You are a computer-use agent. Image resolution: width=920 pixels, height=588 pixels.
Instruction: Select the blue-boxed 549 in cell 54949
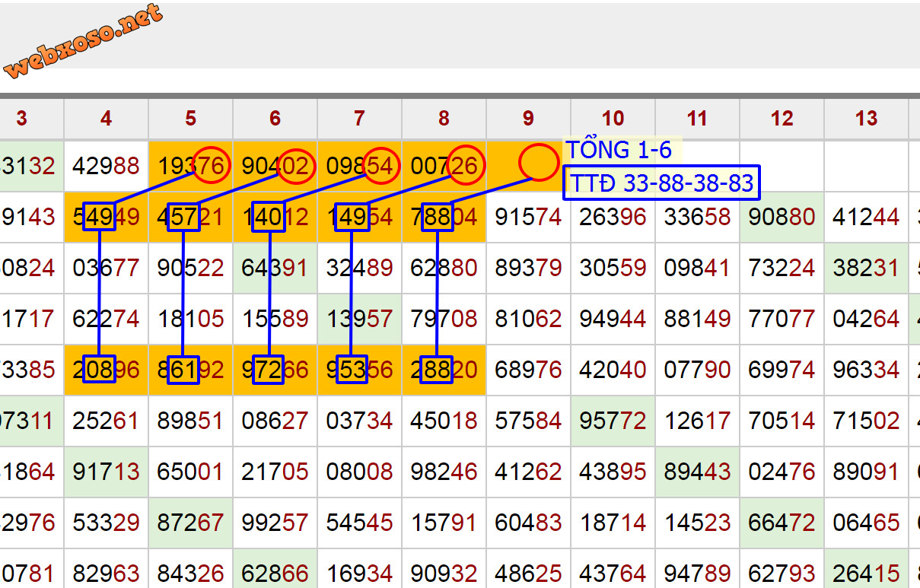point(100,217)
